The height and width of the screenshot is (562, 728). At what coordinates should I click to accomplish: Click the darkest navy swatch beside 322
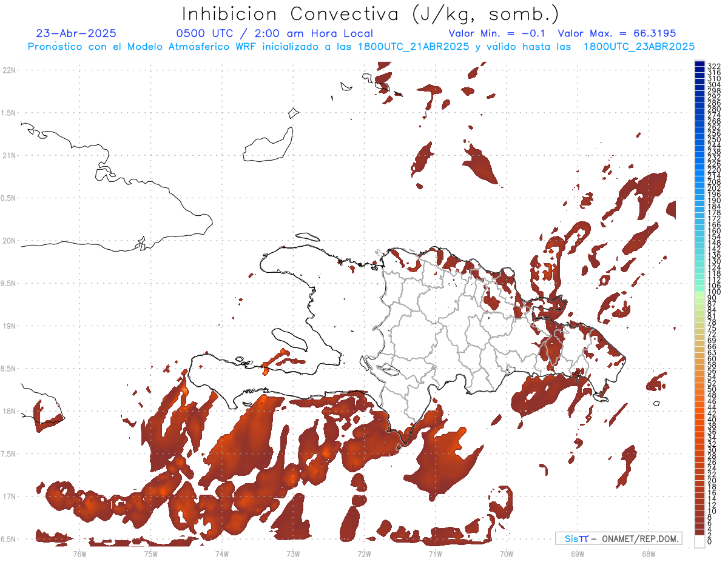pyautogui.click(x=699, y=63)
